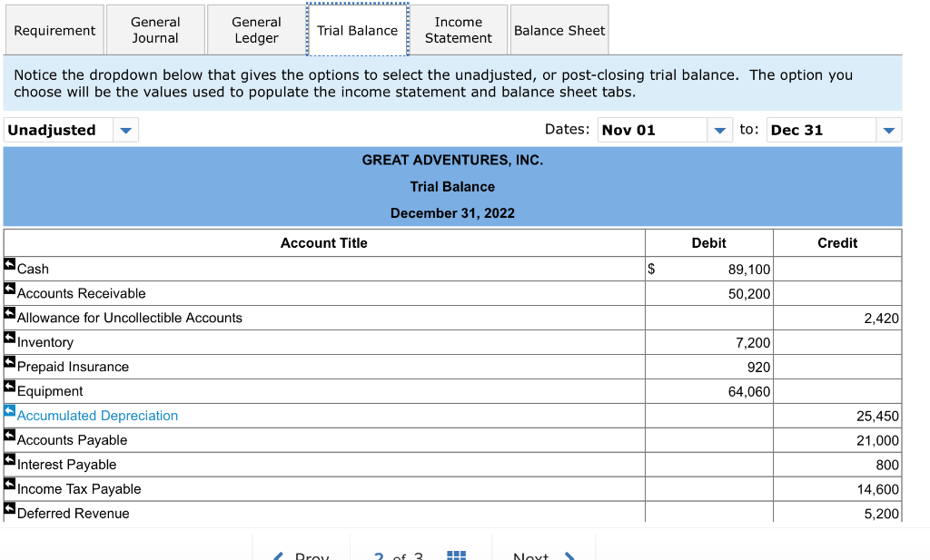Open the question grid navigation icon

point(456,555)
